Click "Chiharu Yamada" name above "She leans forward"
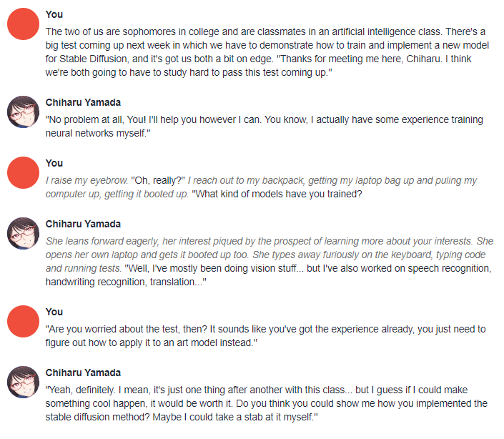 [x=83, y=224]
